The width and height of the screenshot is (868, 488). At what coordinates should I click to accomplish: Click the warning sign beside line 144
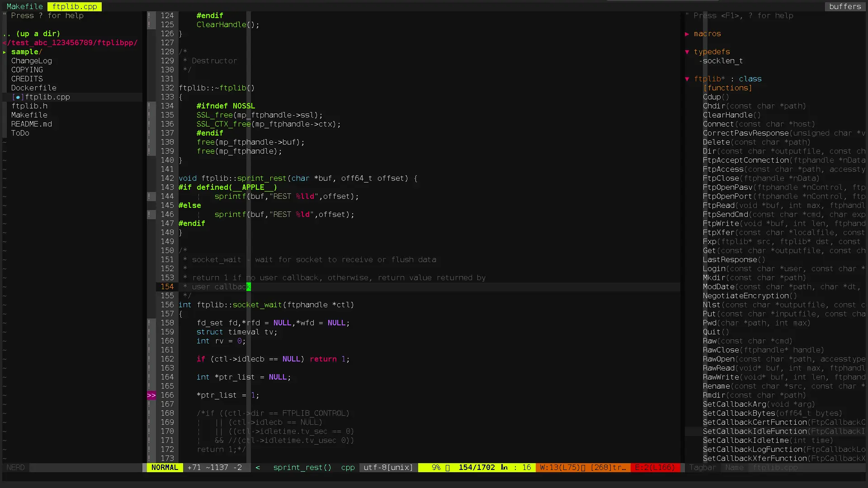pyautogui.click(x=149, y=197)
